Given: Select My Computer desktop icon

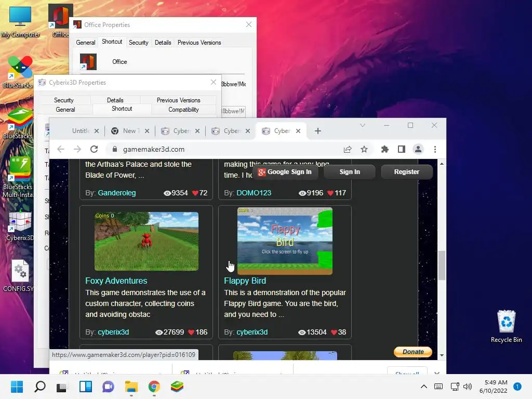Looking at the screenshot, I should (20, 22).
